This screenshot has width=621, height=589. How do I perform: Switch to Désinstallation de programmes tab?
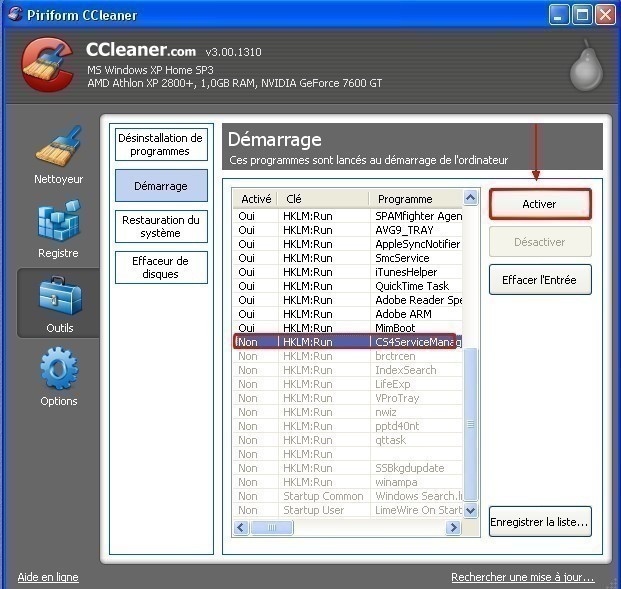tap(160, 145)
